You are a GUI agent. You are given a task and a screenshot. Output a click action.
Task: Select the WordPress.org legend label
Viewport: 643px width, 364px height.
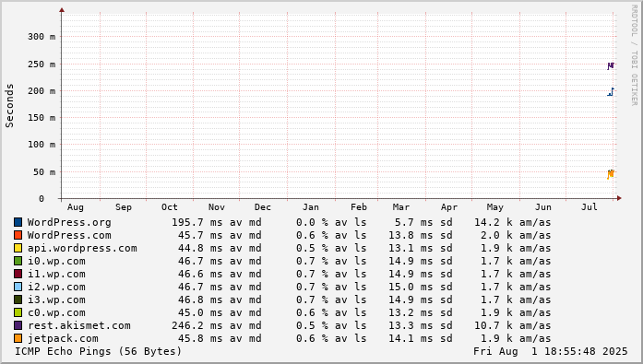(x=69, y=222)
